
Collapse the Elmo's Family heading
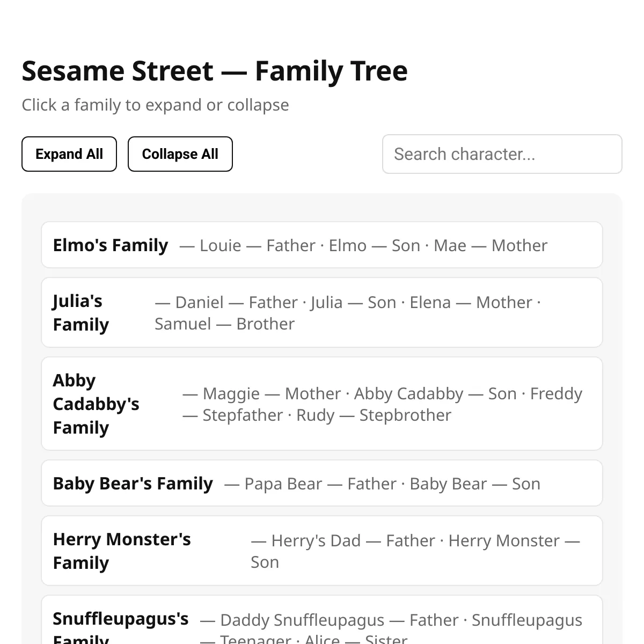pos(111,245)
